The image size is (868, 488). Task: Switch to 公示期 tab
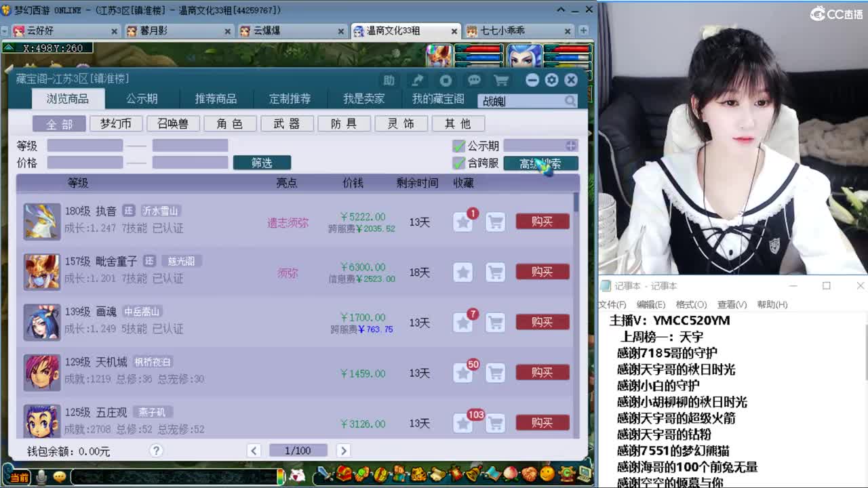point(142,99)
